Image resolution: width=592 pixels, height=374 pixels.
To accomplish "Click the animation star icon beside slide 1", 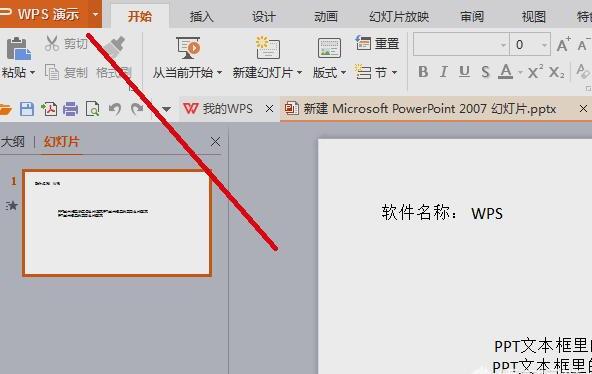I will 12,206.
